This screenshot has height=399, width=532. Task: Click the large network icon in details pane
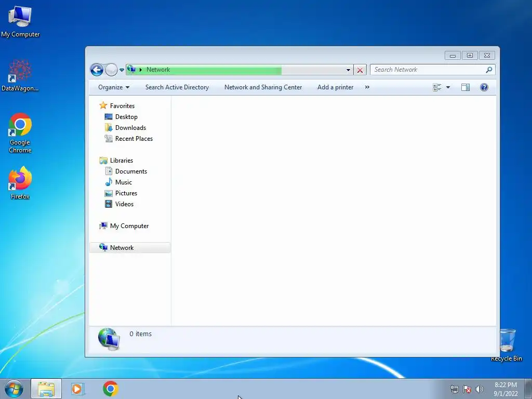pyautogui.click(x=109, y=339)
